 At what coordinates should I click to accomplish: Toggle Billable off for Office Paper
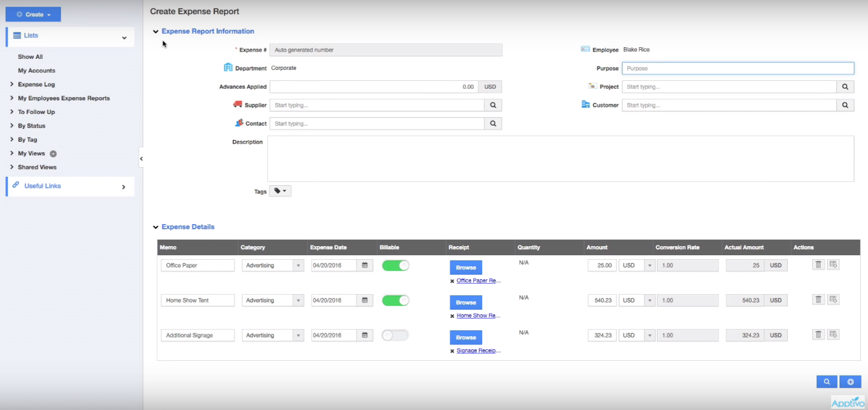tap(395, 265)
